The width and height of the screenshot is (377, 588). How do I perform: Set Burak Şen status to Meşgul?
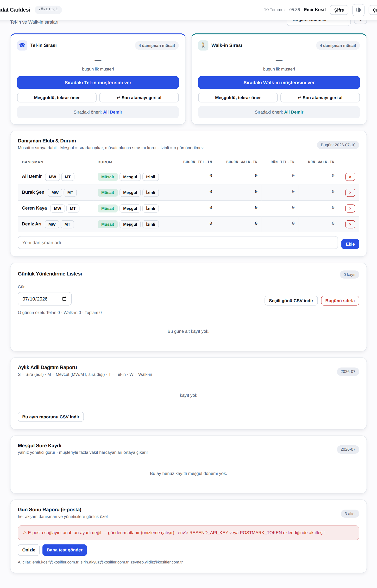130,192
